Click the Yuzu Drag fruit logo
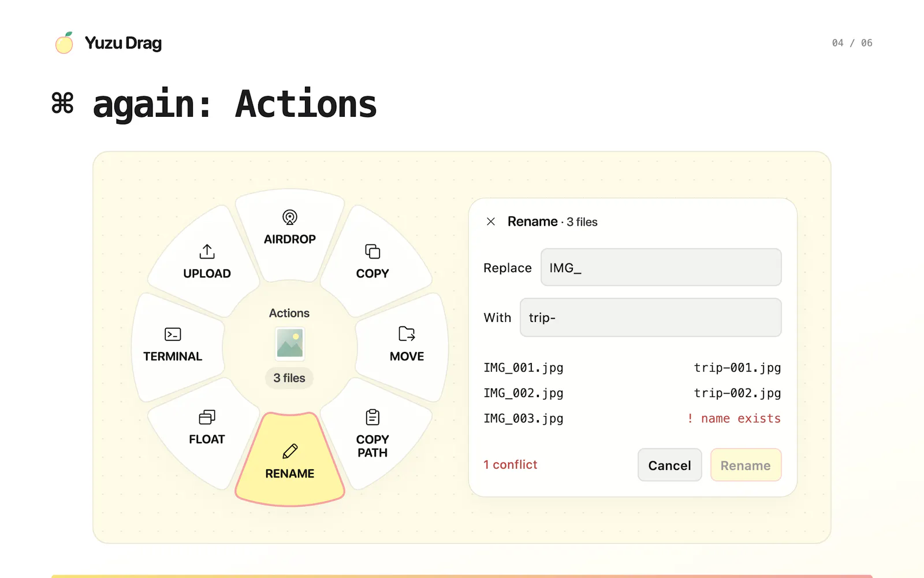Image resolution: width=924 pixels, height=578 pixels. [65, 43]
